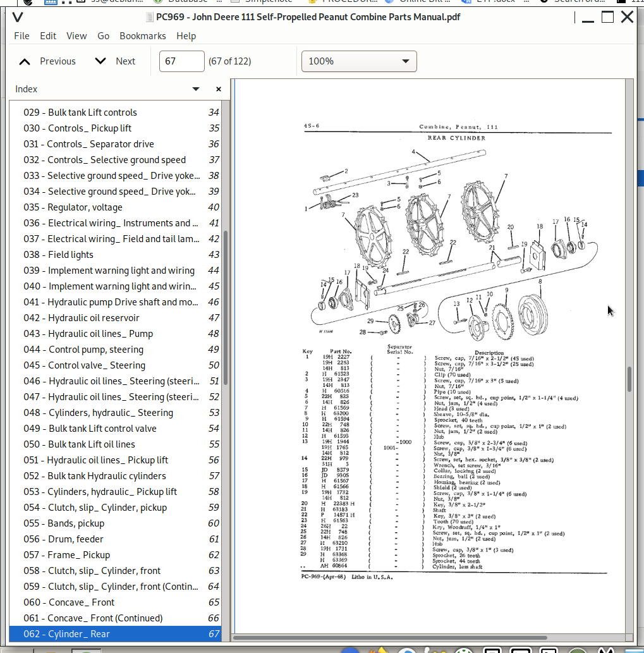Open the Bookmarks menu

(142, 36)
